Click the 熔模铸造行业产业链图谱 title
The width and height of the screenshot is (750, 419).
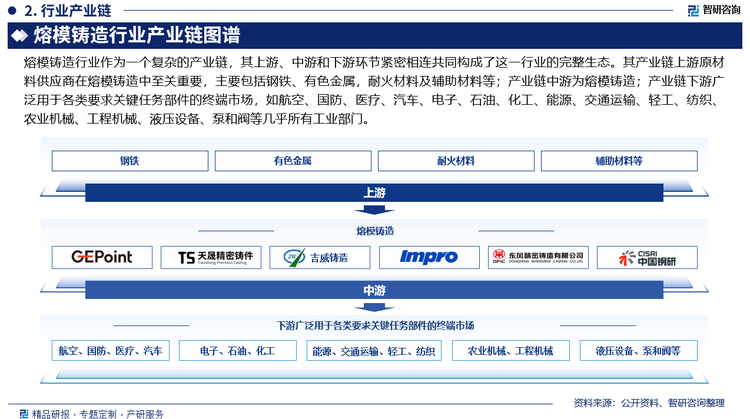click(x=137, y=35)
